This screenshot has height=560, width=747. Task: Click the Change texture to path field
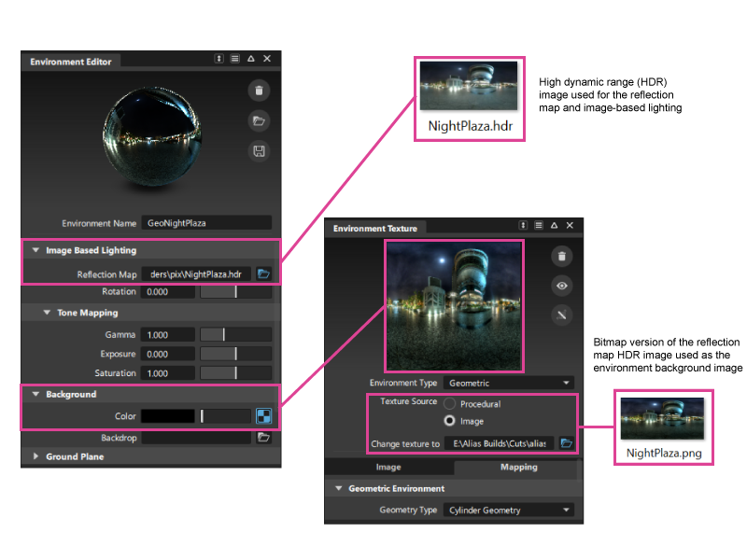pyautogui.click(x=499, y=443)
